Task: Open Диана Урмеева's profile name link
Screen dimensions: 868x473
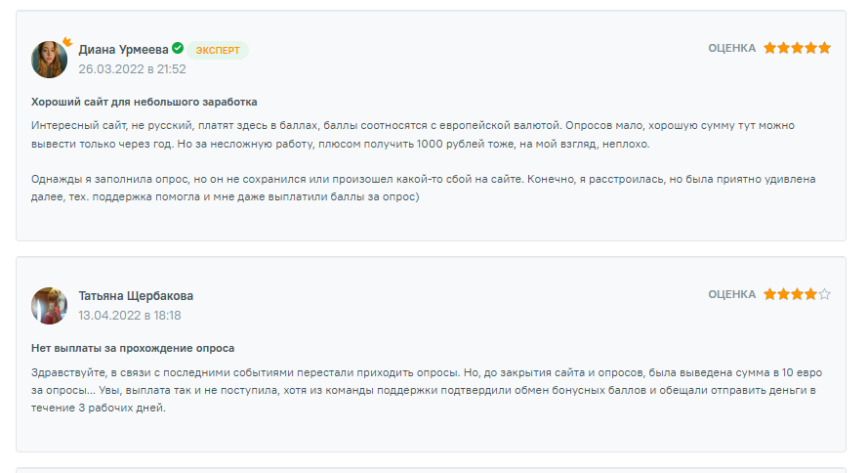Action: [123, 50]
